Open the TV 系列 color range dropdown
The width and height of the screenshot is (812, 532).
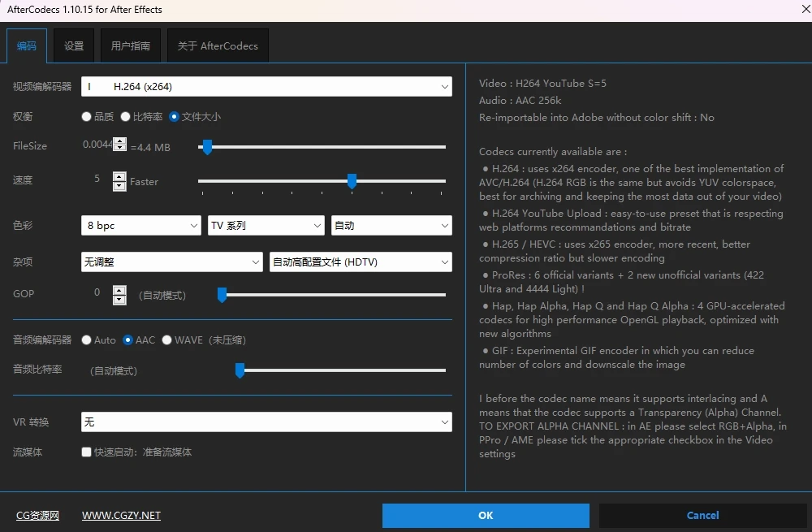(x=266, y=225)
